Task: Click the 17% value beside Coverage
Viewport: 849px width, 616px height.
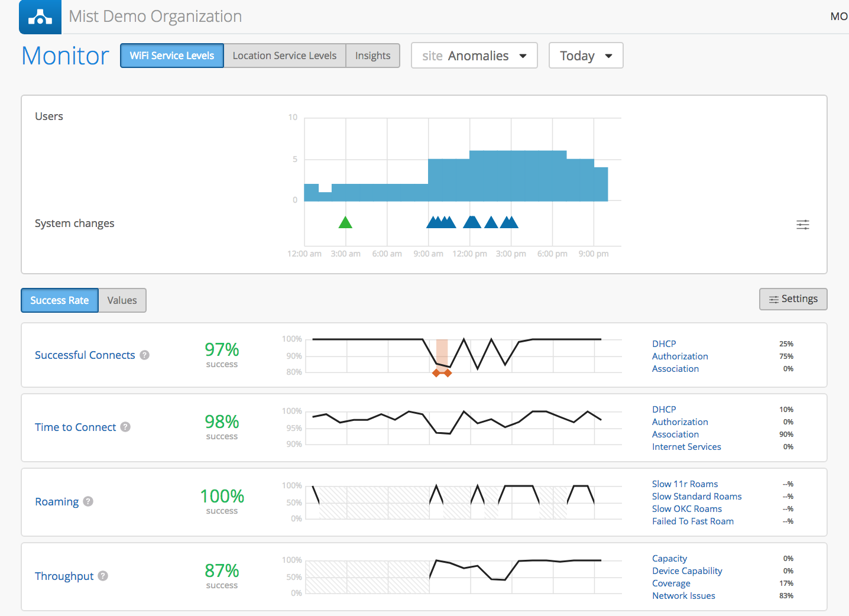Action: [786, 583]
